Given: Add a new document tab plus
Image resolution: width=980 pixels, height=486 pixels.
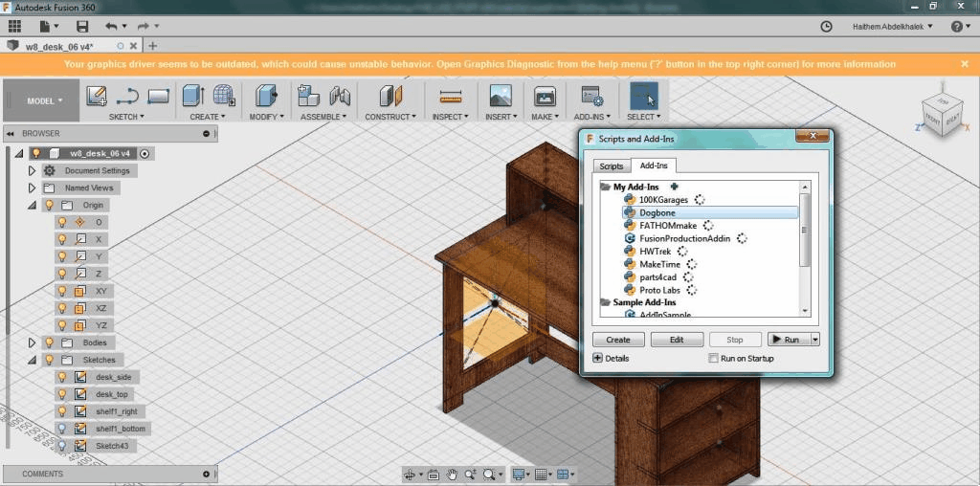Looking at the screenshot, I should [x=152, y=46].
